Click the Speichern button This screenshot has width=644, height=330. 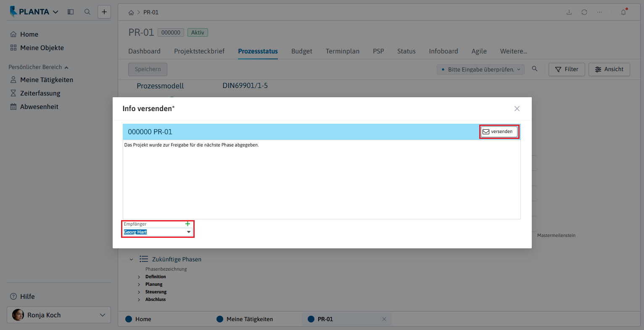pyautogui.click(x=148, y=69)
